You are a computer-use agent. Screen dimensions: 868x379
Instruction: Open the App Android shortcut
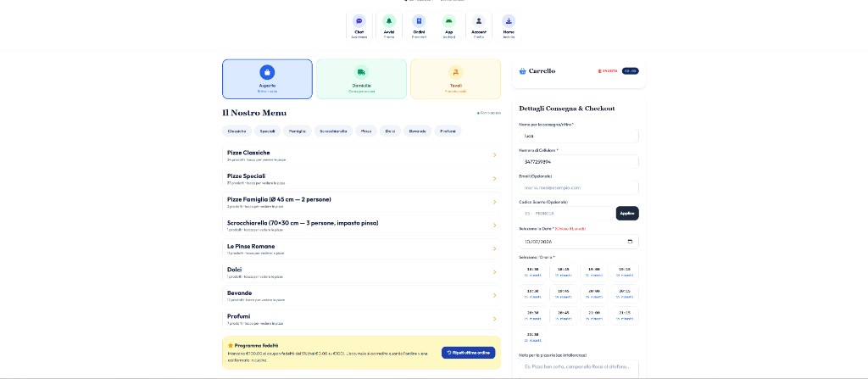449,26
